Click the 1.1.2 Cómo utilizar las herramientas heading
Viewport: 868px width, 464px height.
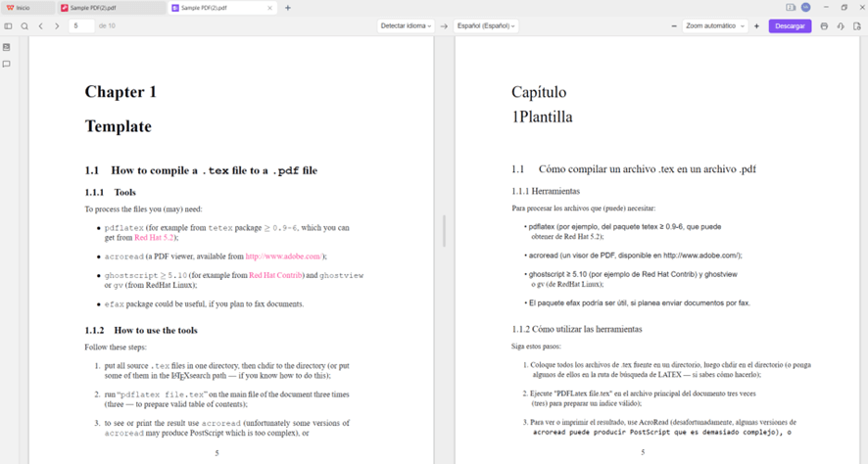577,329
